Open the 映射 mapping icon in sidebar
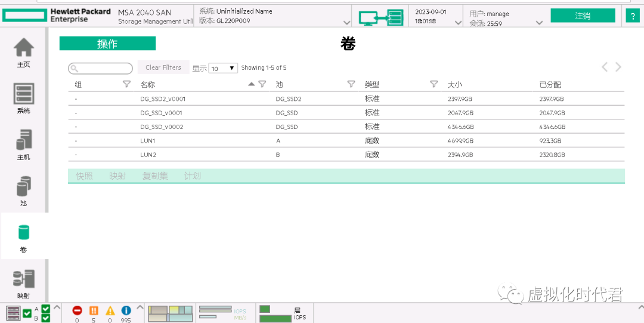644x323 pixels. pyautogui.click(x=24, y=279)
